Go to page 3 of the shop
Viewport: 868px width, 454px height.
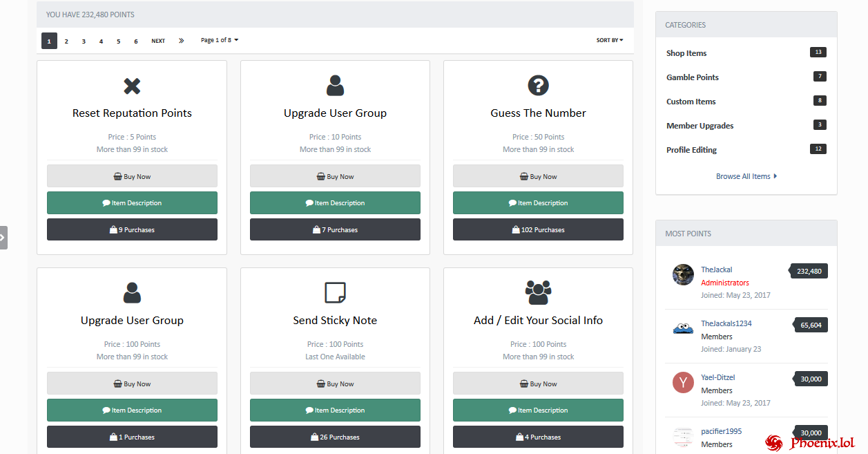click(x=84, y=41)
